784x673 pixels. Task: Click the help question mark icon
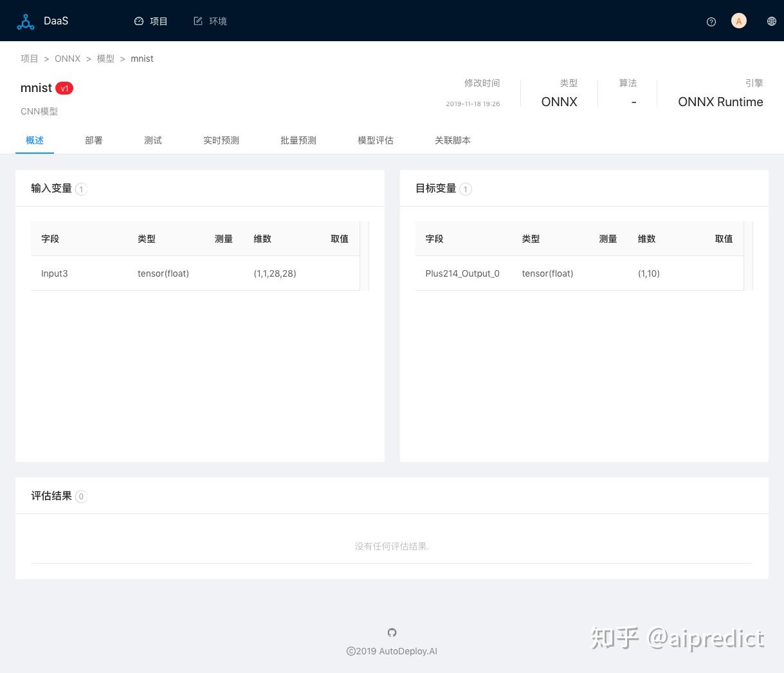point(711,21)
